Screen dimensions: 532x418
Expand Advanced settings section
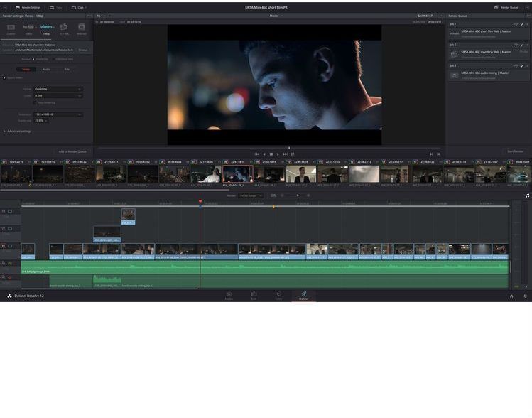click(x=17, y=131)
